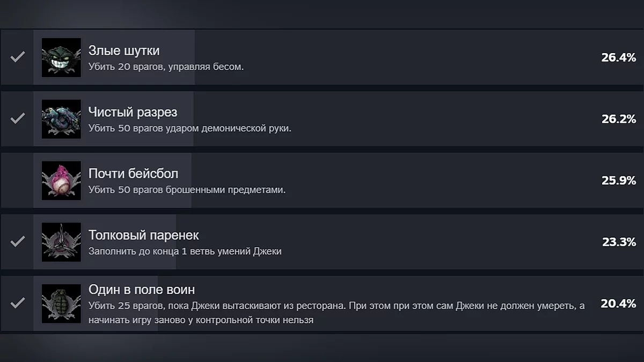Image resolution: width=644 pixels, height=362 pixels.
Task: Click the checkmark next to Один в поле воин
Action: (18, 304)
